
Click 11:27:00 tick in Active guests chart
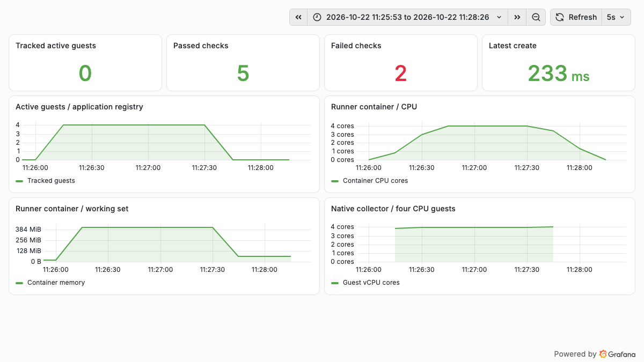coord(148,167)
